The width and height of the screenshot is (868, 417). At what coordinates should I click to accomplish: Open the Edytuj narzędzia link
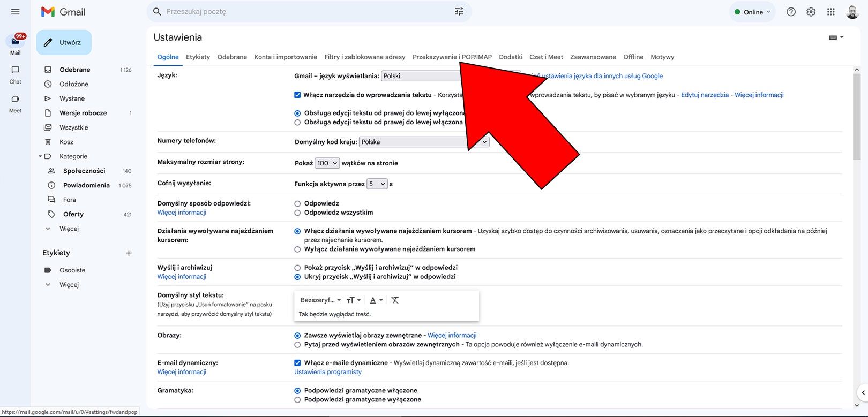(705, 95)
